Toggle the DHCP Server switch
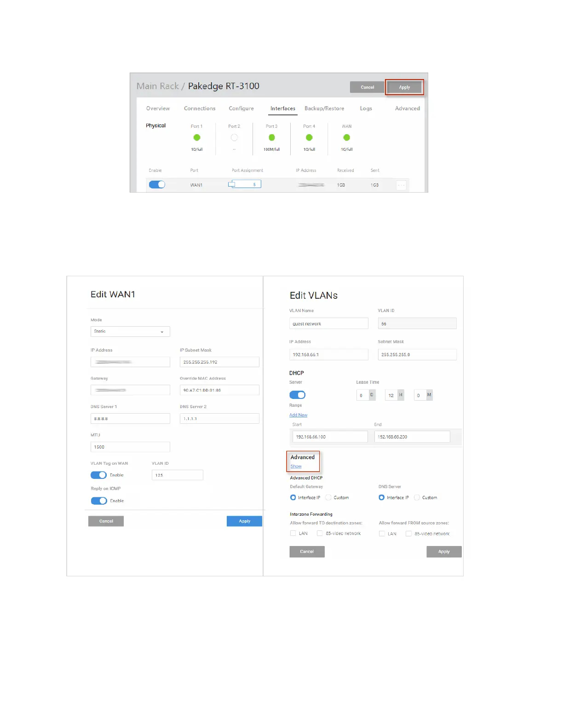This screenshot has height=728, width=563. pyautogui.click(x=297, y=395)
